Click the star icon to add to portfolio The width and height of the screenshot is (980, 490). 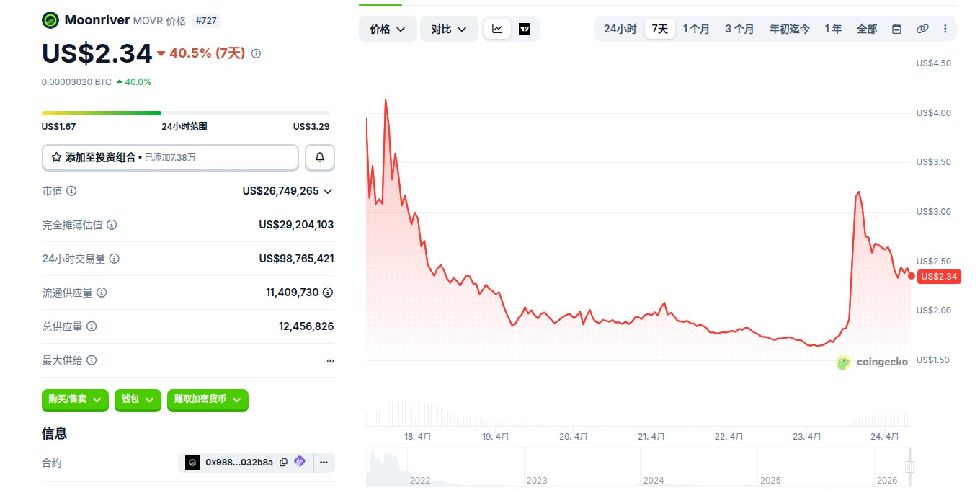pyautogui.click(x=56, y=157)
